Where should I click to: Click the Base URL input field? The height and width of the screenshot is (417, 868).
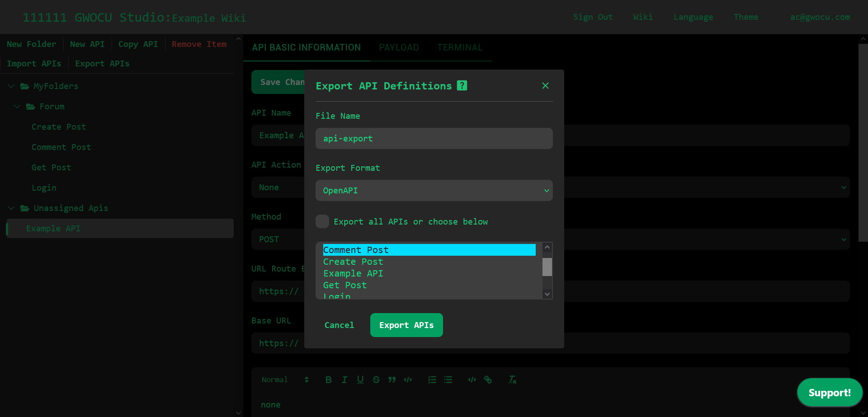tap(551, 343)
